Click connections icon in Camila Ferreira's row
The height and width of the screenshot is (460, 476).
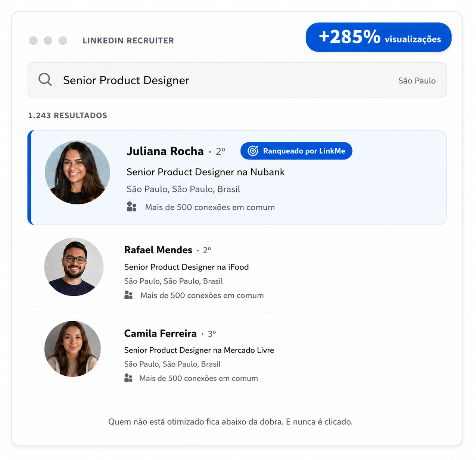click(x=128, y=378)
